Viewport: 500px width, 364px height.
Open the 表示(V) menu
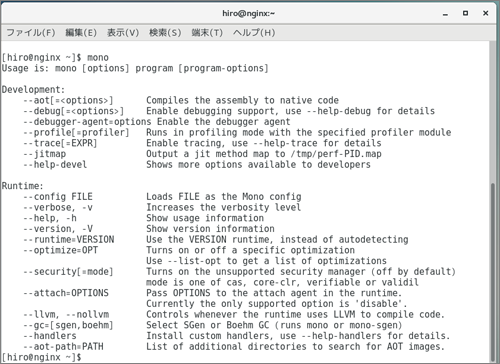point(123,33)
